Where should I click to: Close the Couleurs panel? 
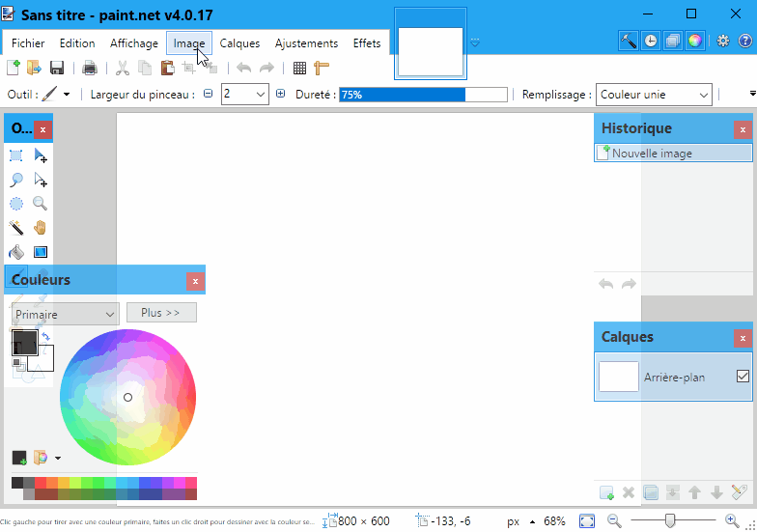195,282
